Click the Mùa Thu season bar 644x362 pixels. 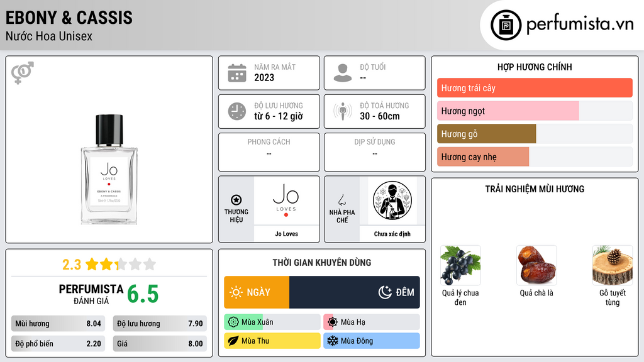coord(272,341)
